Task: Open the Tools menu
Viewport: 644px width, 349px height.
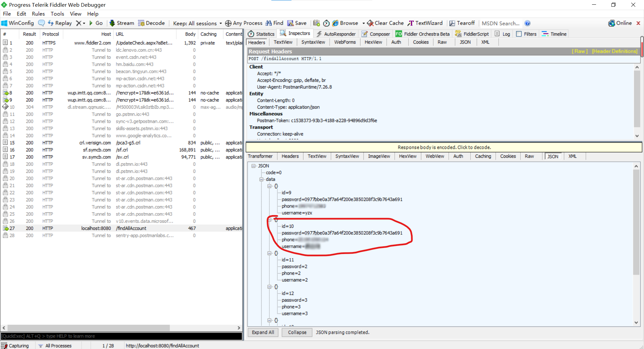Action: tap(57, 14)
